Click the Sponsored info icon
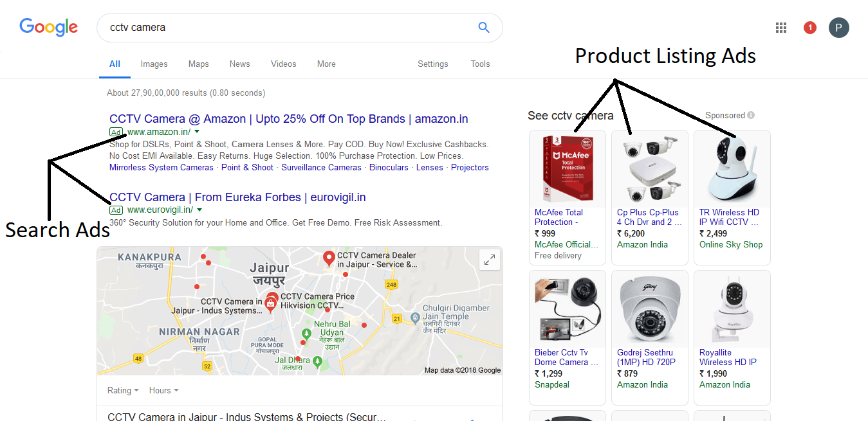Image resolution: width=868 pixels, height=421 pixels. 751,116
